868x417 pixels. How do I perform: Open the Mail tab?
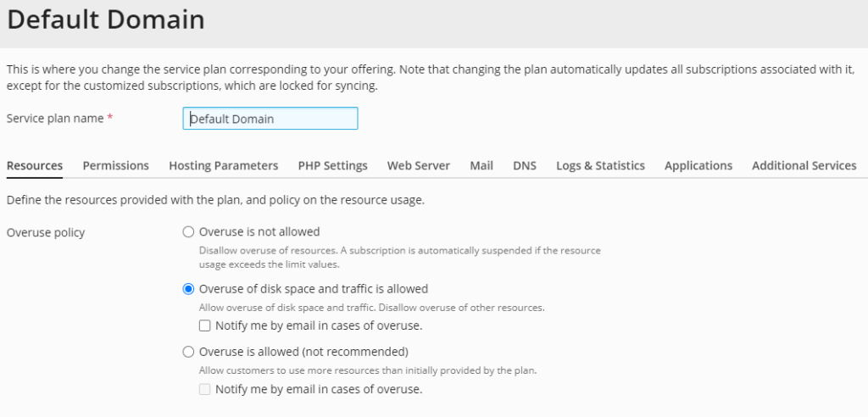click(x=481, y=165)
